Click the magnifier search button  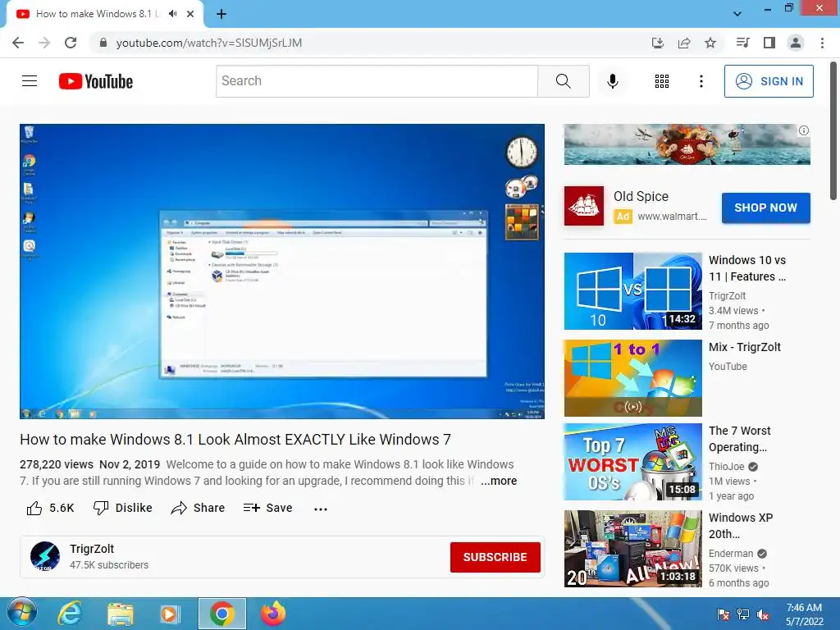[x=563, y=81]
